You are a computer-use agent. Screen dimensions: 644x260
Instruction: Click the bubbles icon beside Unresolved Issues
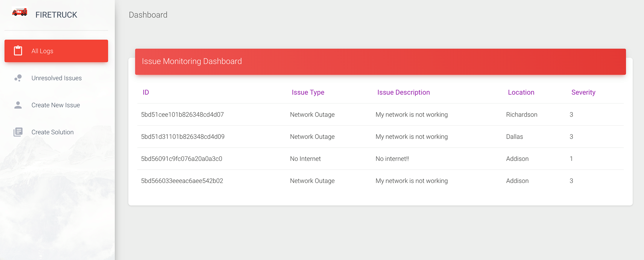tap(18, 78)
